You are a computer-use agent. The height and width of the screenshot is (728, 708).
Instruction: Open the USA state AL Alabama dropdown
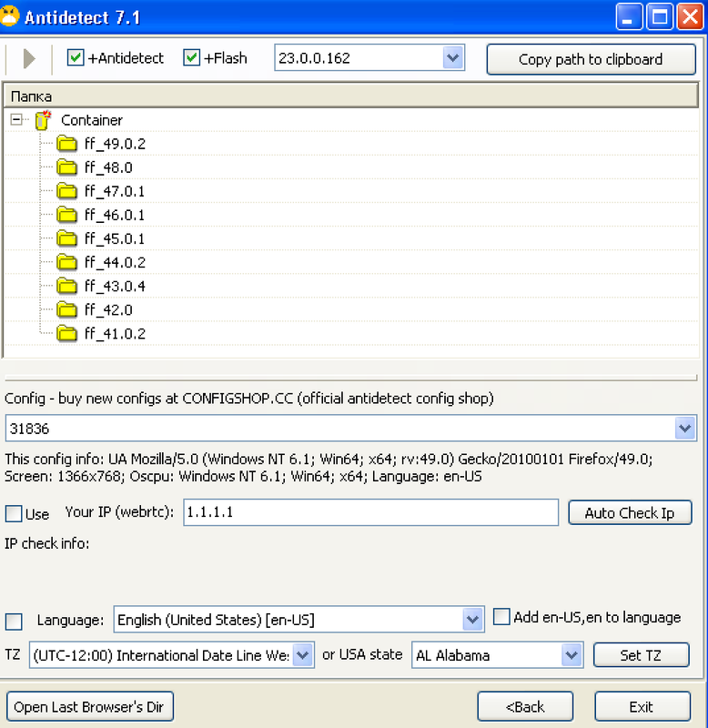pos(571,655)
